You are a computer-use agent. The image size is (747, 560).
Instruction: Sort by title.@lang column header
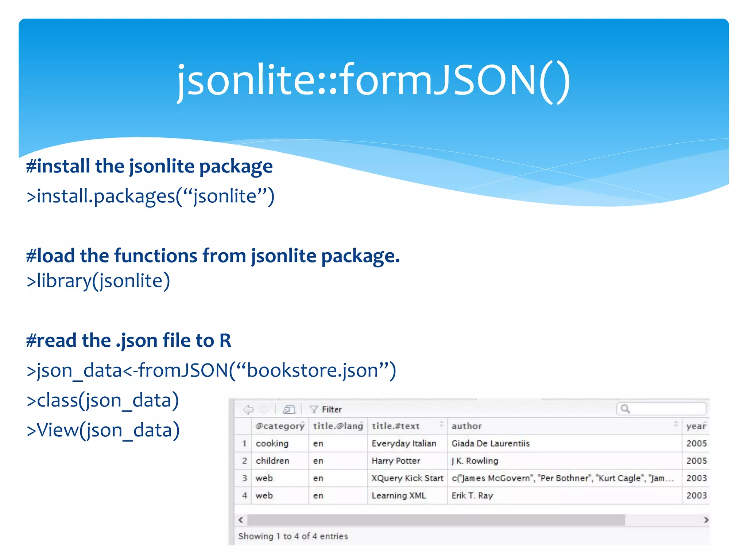[338, 426]
